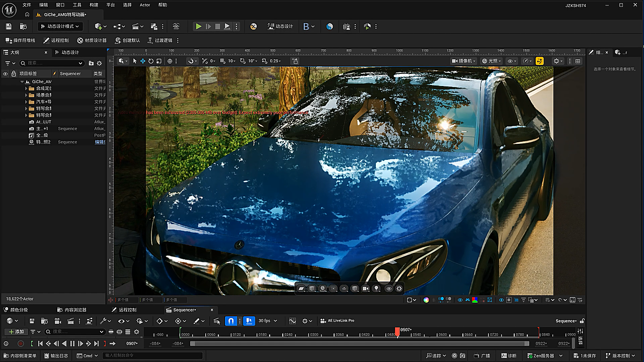Open the 摄像机 camera dropdown in the viewport
644x362 pixels.
pyautogui.click(x=464, y=61)
